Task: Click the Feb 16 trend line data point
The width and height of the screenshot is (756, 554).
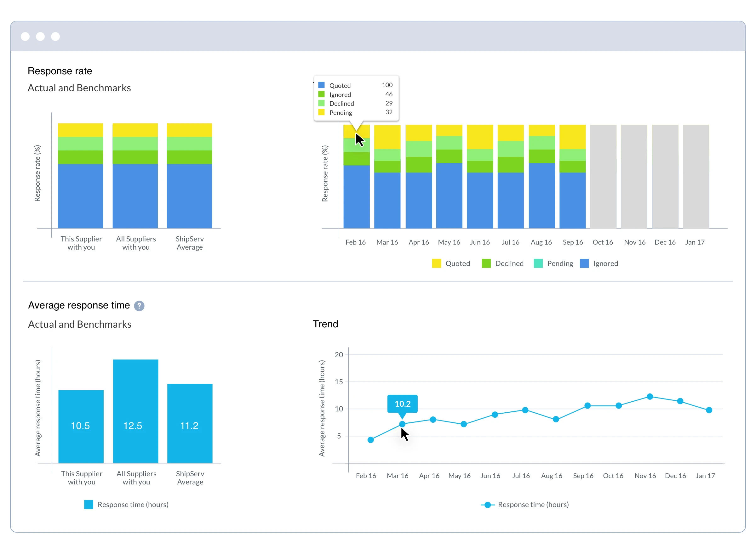Action: [371, 440]
